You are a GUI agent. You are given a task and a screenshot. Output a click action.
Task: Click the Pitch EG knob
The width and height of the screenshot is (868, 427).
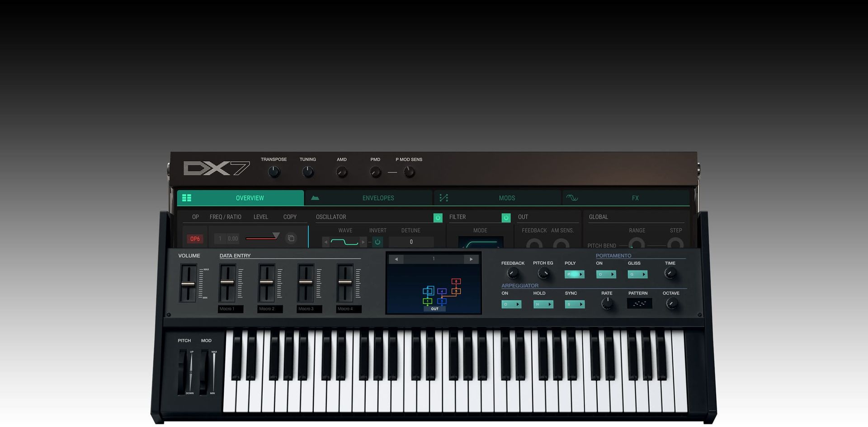click(x=543, y=273)
